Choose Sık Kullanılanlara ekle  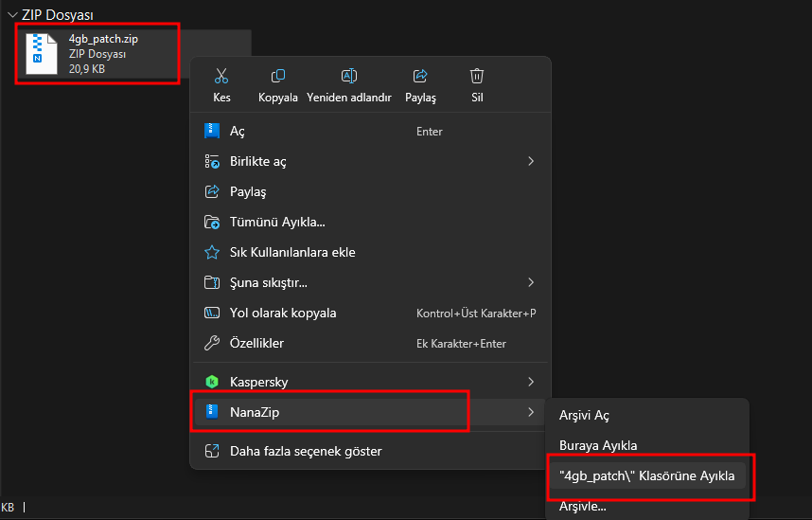[x=370, y=252]
